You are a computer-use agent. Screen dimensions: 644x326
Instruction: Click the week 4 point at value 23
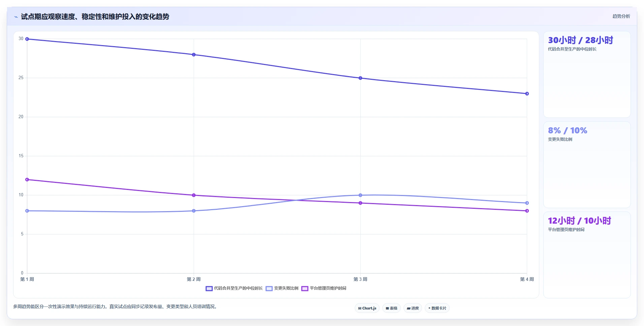point(527,94)
